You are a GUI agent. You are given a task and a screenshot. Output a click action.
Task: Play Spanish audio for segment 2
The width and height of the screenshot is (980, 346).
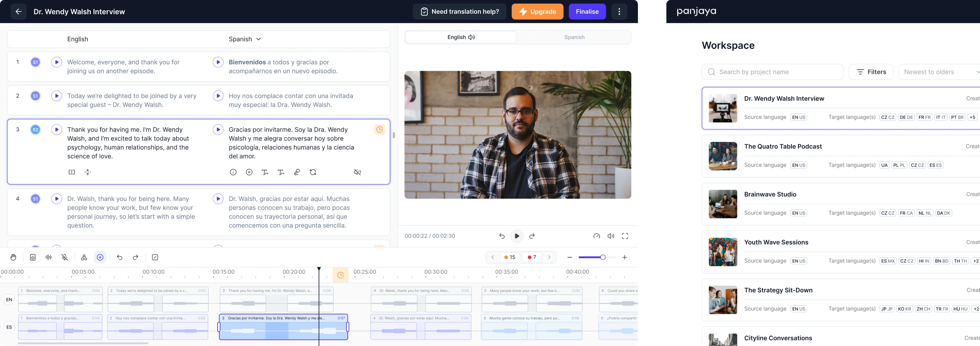click(x=218, y=96)
